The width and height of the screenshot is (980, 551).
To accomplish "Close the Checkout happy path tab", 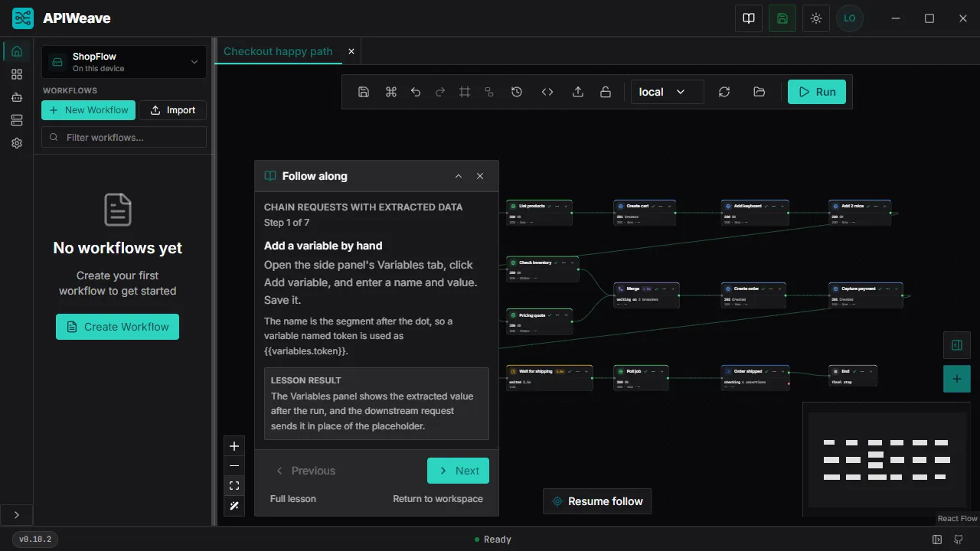I will [x=351, y=51].
